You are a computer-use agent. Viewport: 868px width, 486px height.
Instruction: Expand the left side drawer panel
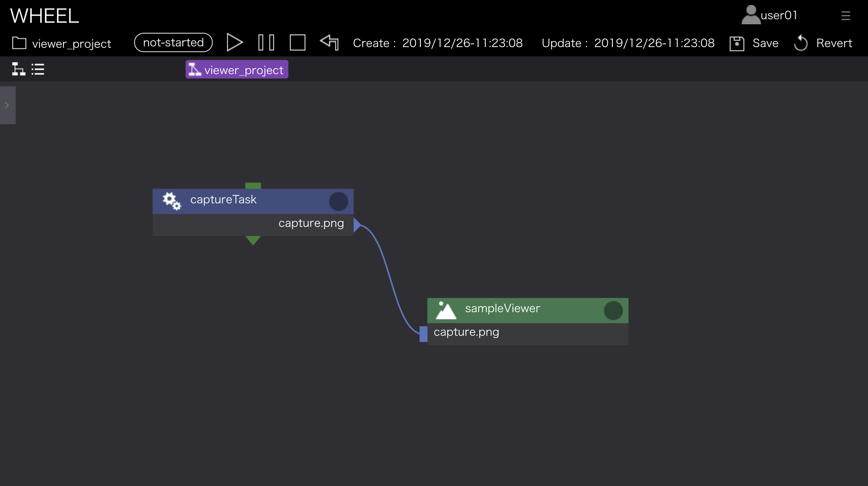7,105
